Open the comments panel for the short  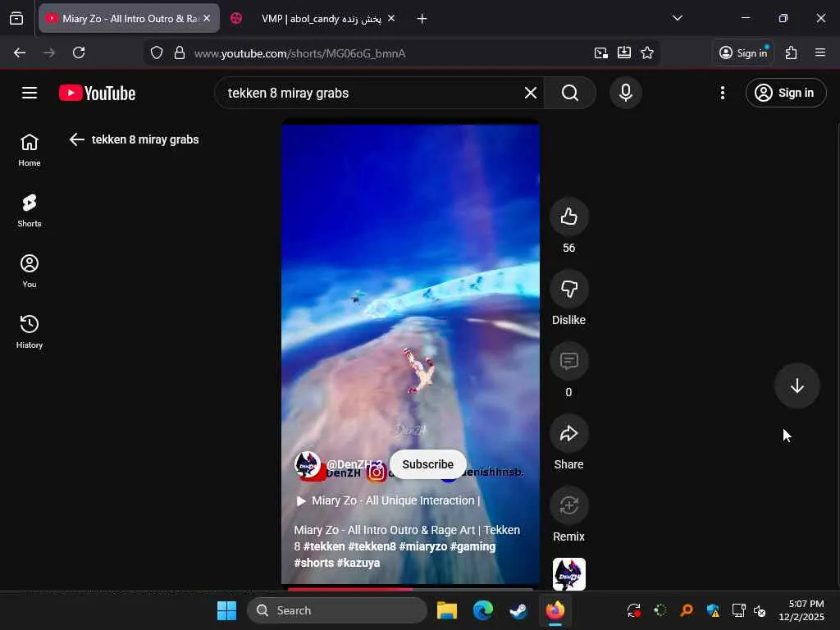point(569,361)
